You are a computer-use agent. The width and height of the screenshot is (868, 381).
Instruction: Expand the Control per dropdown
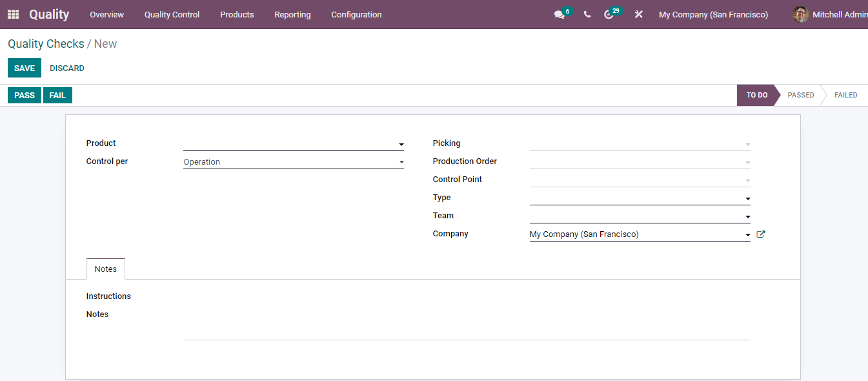tap(401, 161)
